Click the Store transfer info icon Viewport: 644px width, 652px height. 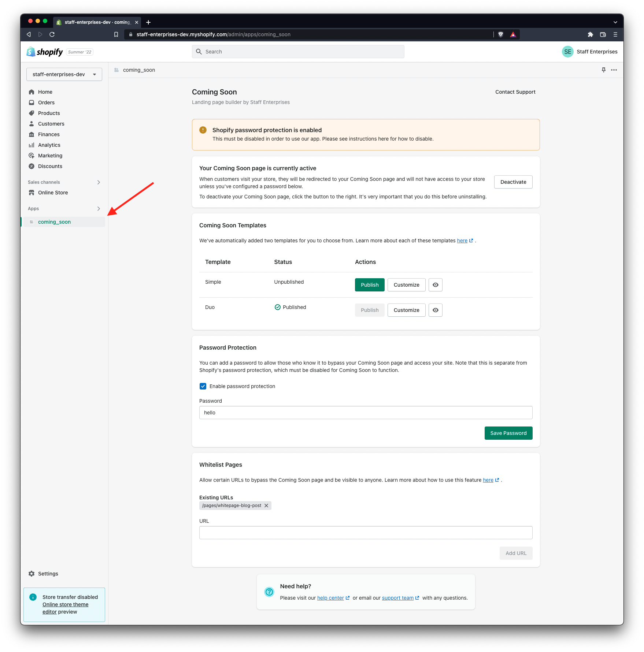click(x=33, y=597)
